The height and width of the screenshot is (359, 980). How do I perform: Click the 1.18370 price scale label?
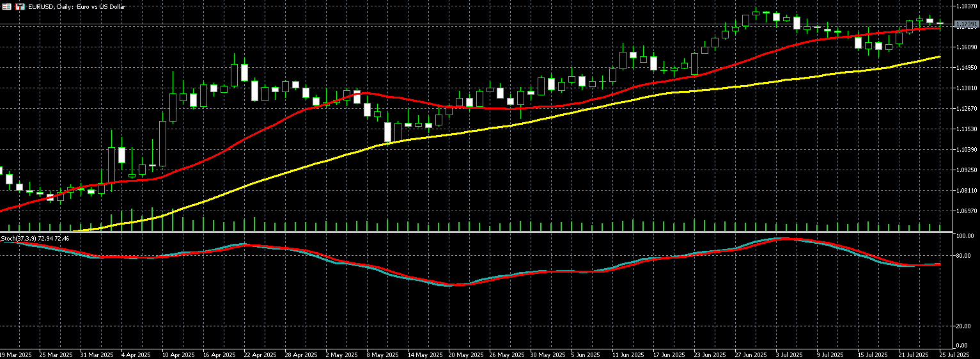[965, 6]
